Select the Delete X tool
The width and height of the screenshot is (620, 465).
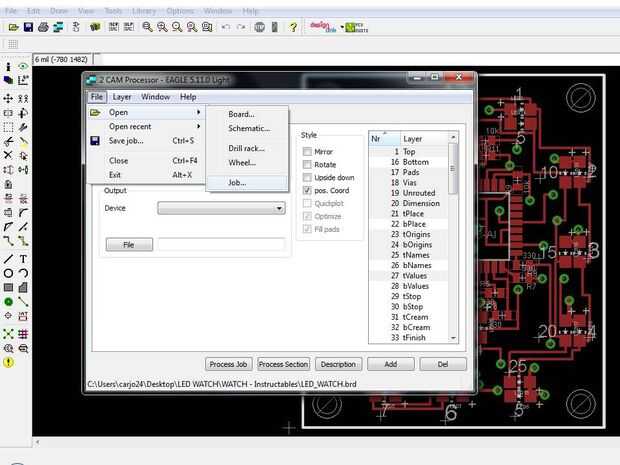[8, 156]
